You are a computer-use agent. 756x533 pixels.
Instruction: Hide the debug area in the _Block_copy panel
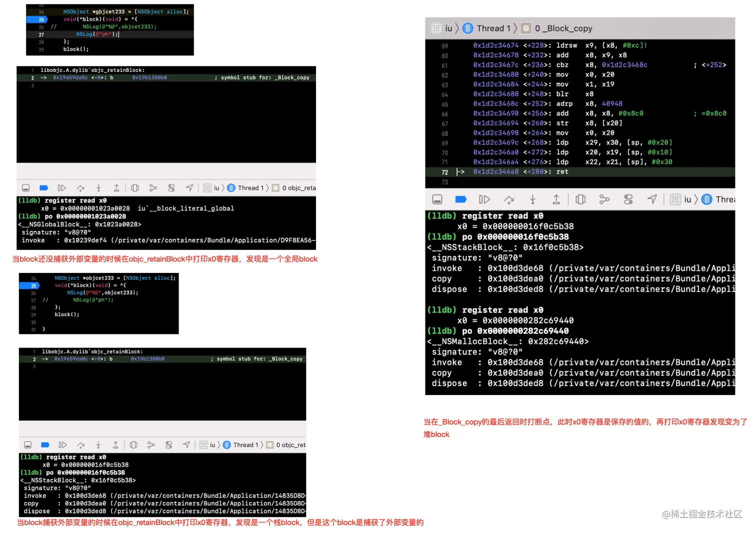[x=437, y=199]
